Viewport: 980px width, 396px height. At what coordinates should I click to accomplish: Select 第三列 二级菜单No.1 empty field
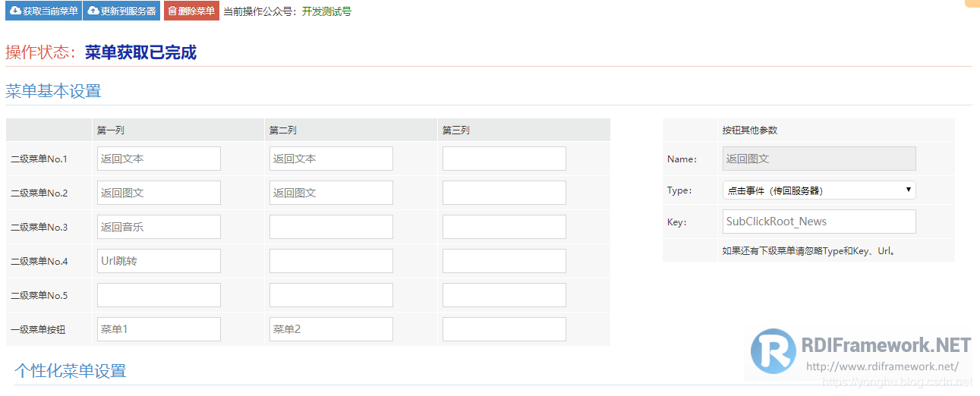click(504, 159)
